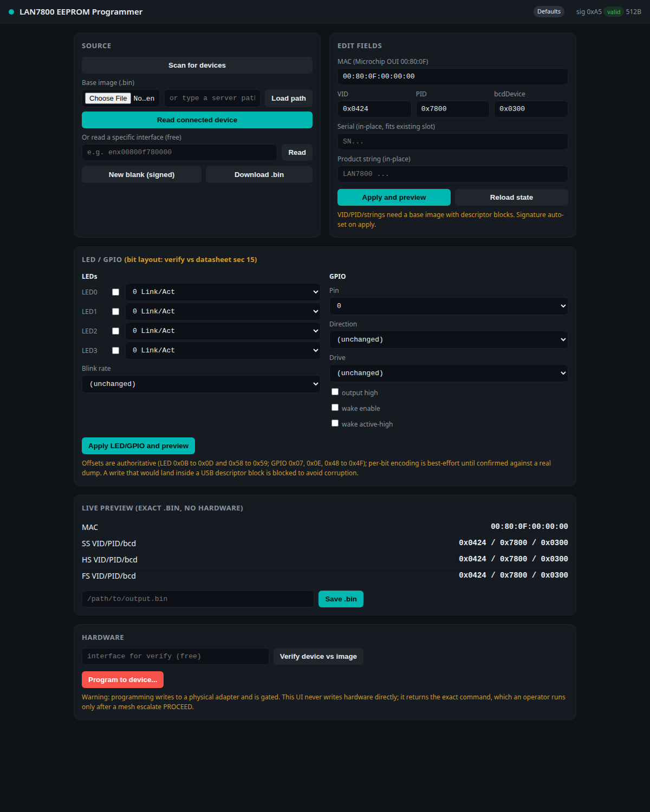
Task: Open the Choose File picker
Action: coord(108,98)
